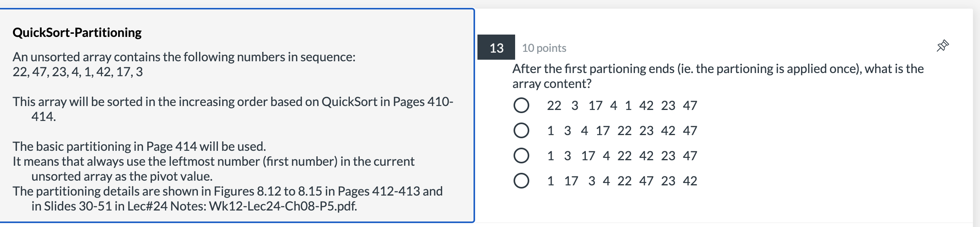The width and height of the screenshot is (980, 227).
Task: Select the radio button for 22 3 17 4 1 42 23 47
Action: point(521,105)
